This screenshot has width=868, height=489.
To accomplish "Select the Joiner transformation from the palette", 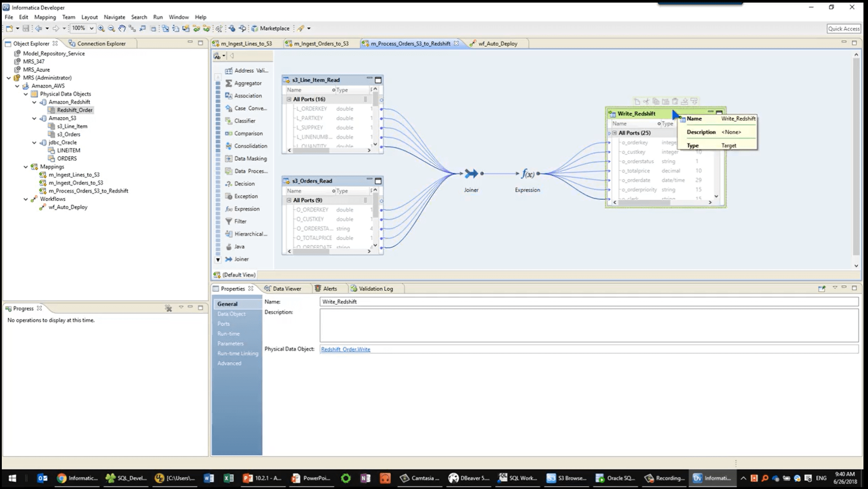I will point(241,259).
